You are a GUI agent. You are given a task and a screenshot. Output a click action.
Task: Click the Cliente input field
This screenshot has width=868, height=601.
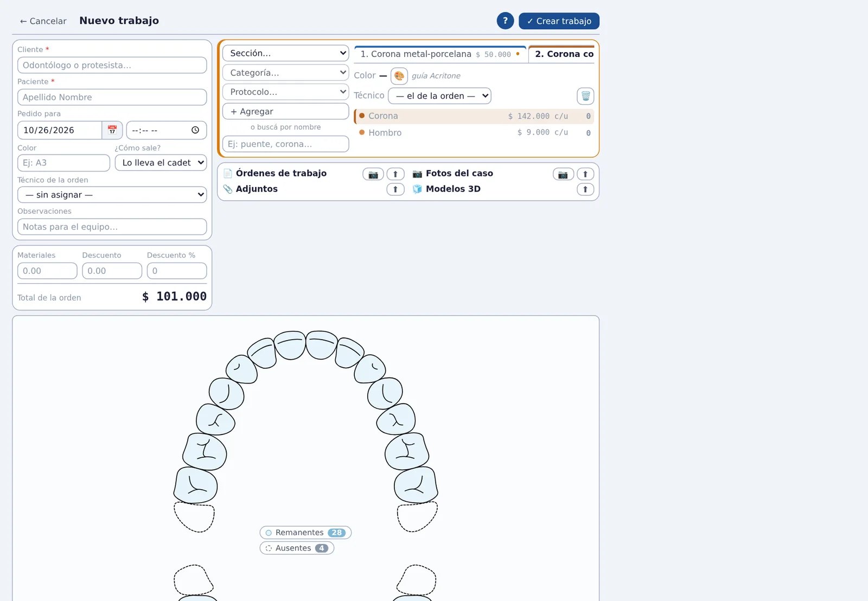click(x=112, y=65)
